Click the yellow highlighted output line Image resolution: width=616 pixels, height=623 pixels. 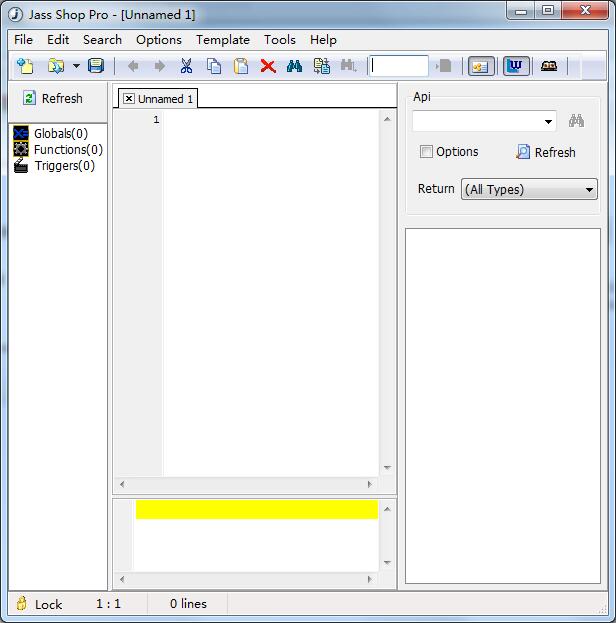(x=257, y=509)
